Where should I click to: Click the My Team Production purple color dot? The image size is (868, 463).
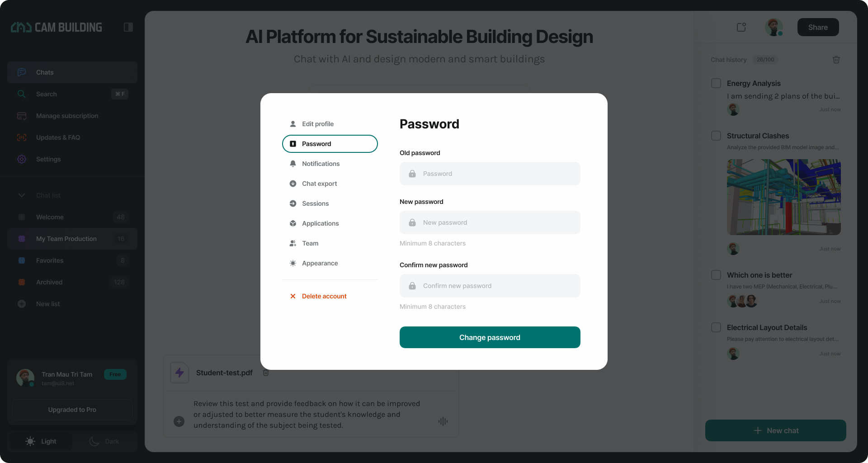tap(22, 239)
